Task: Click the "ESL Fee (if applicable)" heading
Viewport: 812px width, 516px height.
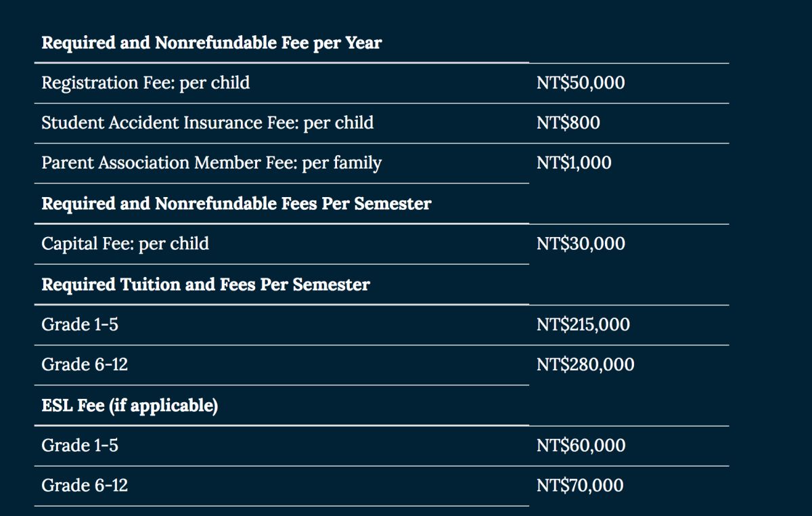Action: (130, 406)
